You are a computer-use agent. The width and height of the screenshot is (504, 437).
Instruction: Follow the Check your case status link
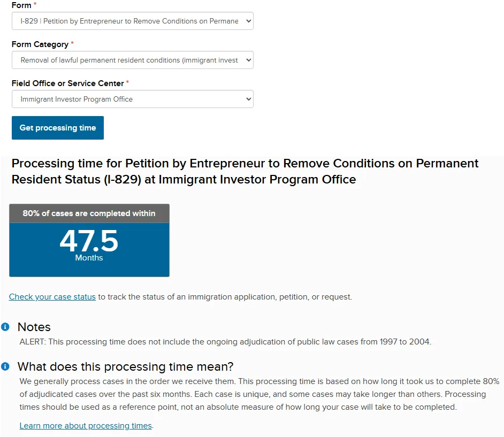click(52, 297)
